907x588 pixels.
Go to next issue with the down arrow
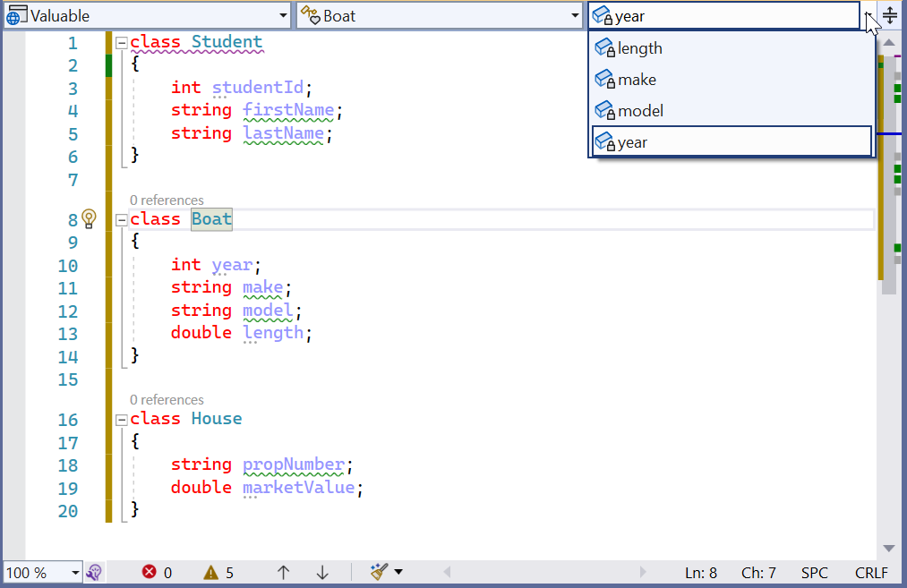click(322, 573)
